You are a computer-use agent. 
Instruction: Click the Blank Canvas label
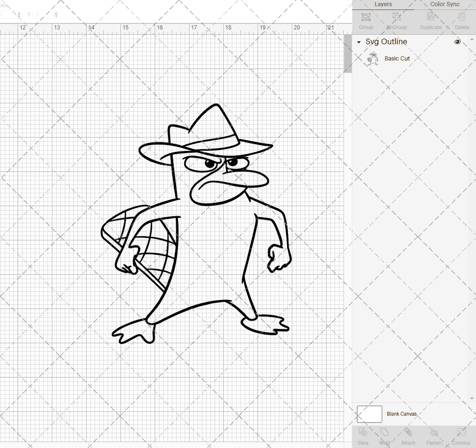(x=402, y=414)
